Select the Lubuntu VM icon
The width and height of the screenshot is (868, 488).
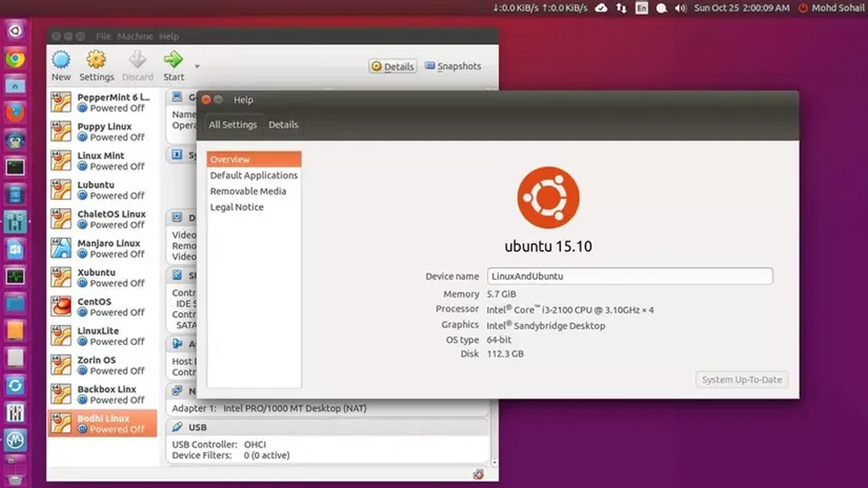61,190
